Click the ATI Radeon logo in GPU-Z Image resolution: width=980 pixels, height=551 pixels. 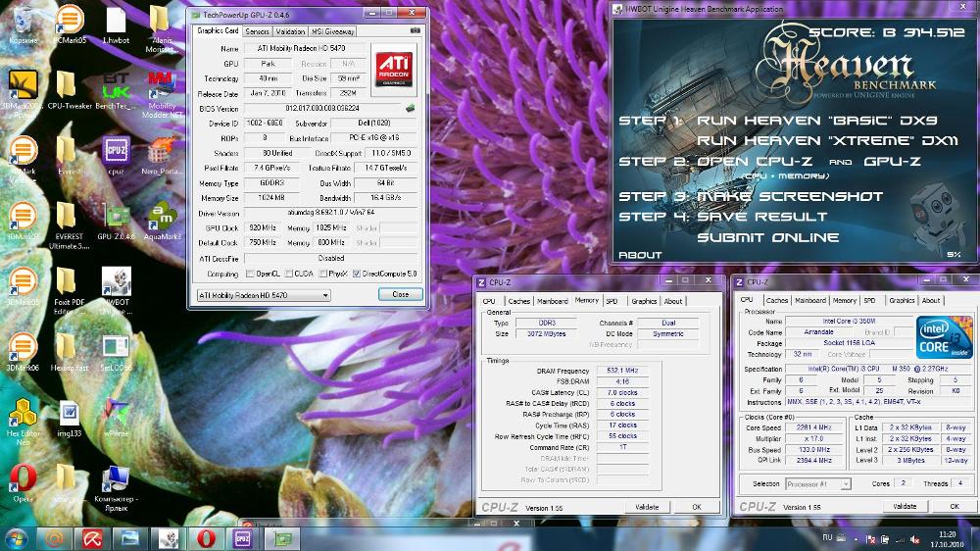point(394,70)
